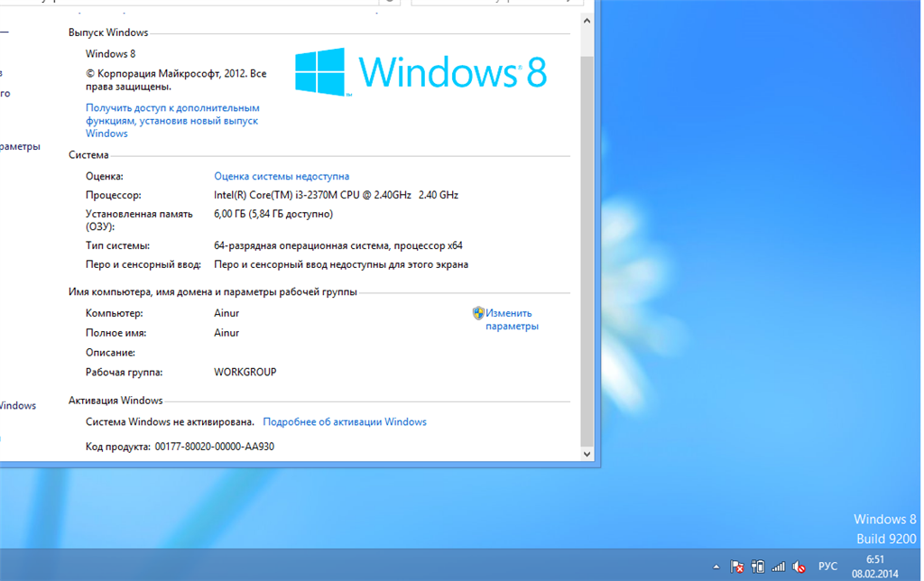The height and width of the screenshot is (581, 924).
Task: Click Система Windows не активирована text
Action: (x=170, y=422)
